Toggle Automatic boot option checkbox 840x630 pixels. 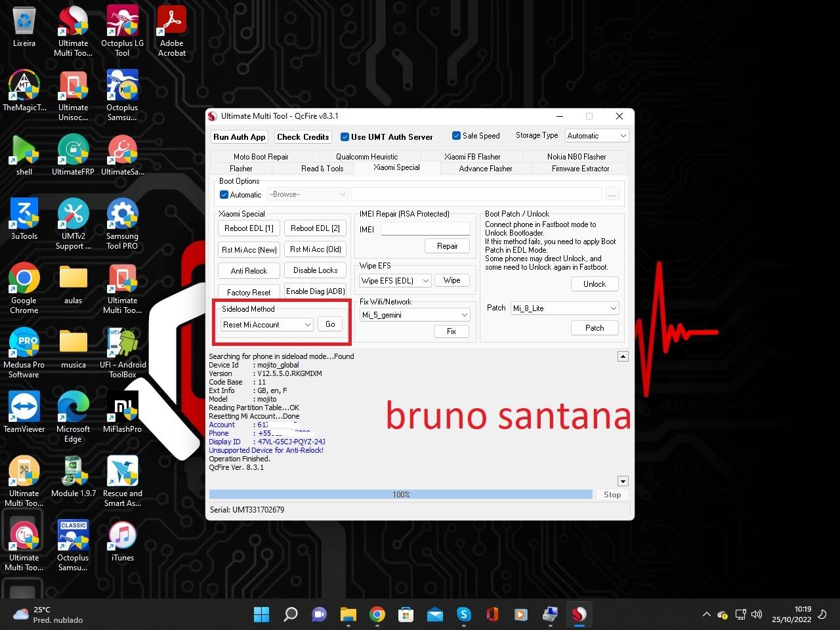tap(224, 195)
